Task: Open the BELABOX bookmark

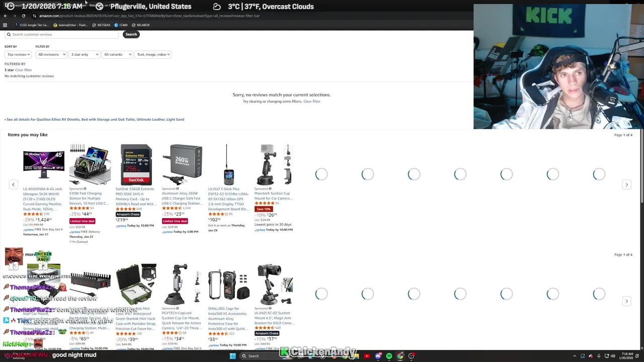Action: (x=141, y=25)
